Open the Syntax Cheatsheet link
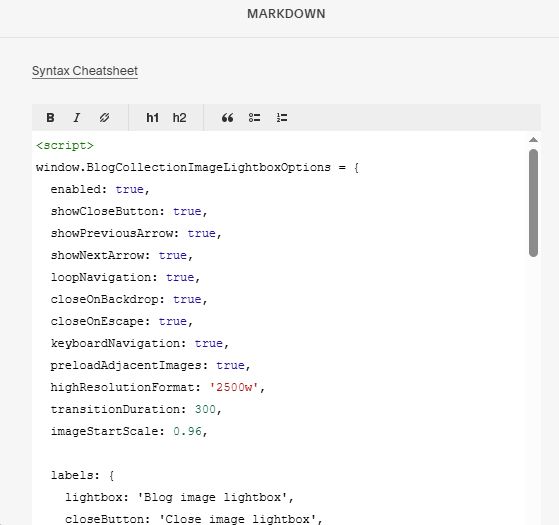Screen dimensions: 559x525 click(x=85, y=71)
